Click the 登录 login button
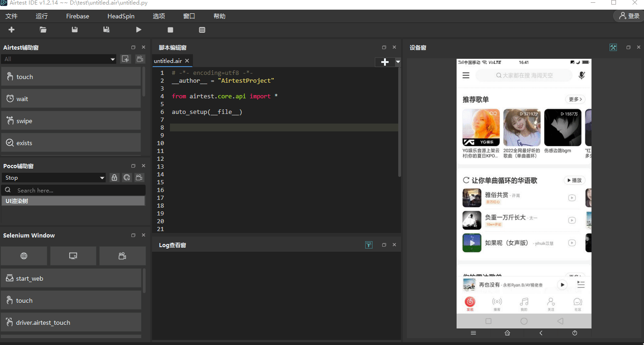This screenshot has height=345, width=644. pos(628,16)
